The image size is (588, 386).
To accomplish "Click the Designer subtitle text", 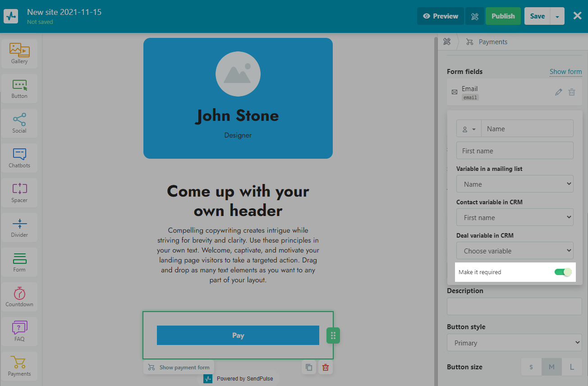I will tap(238, 135).
